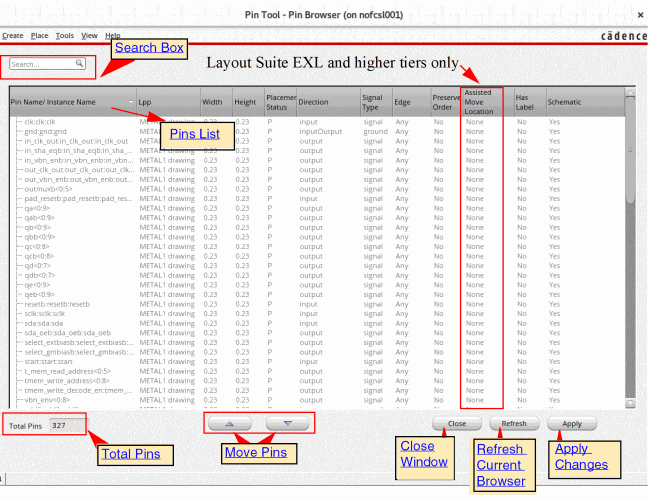
Task: Click the Placement Status column header
Action: tap(281, 102)
